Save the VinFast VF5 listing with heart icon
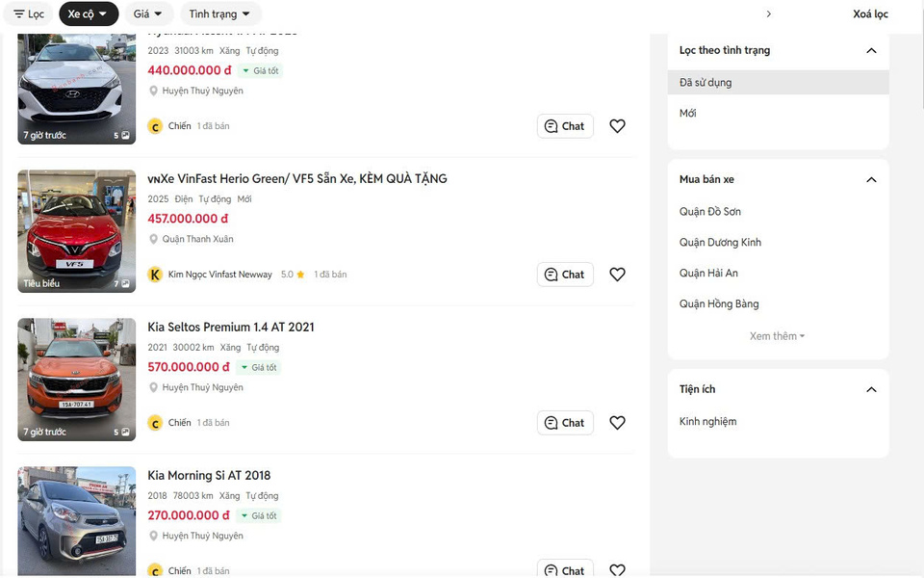Viewport: 924px width, 578px height. [x=618, y=275]
